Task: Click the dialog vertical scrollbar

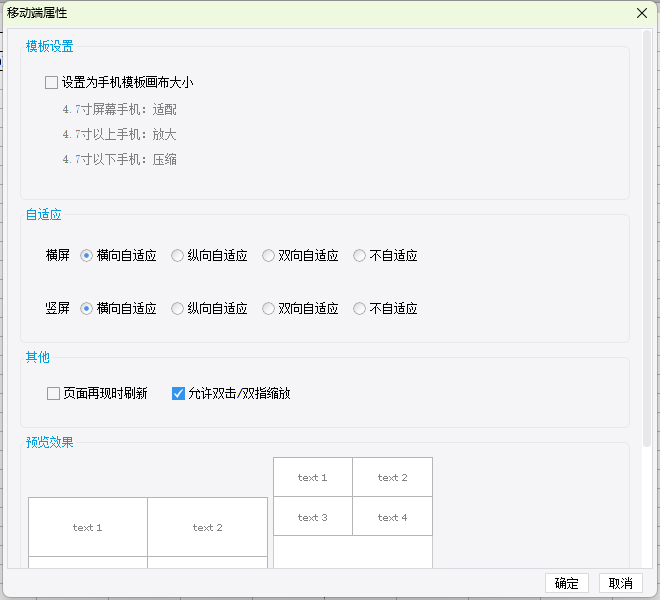Action: click(x=647, y=238)
